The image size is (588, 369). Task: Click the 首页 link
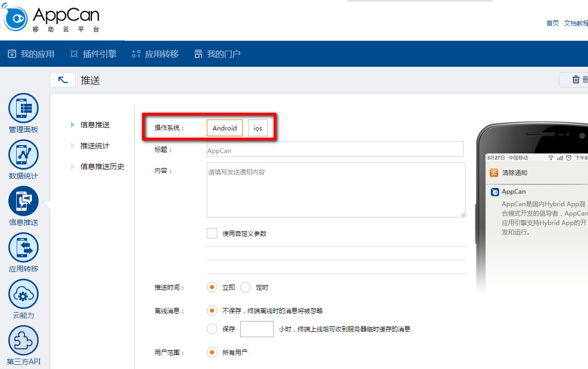pyautogui.click(x=552, y=23)
